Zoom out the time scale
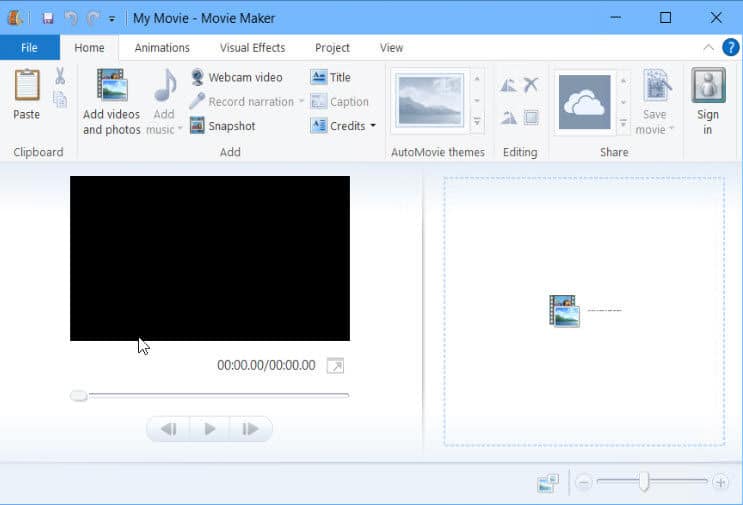The image size is (743, 505). point(584,483)
